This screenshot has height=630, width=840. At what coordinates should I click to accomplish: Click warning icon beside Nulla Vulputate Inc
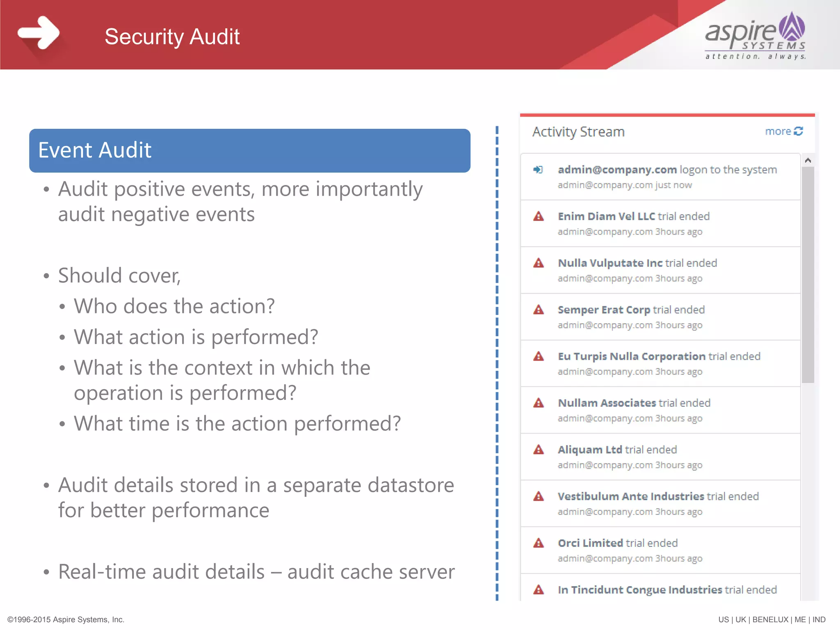point(539,263)
